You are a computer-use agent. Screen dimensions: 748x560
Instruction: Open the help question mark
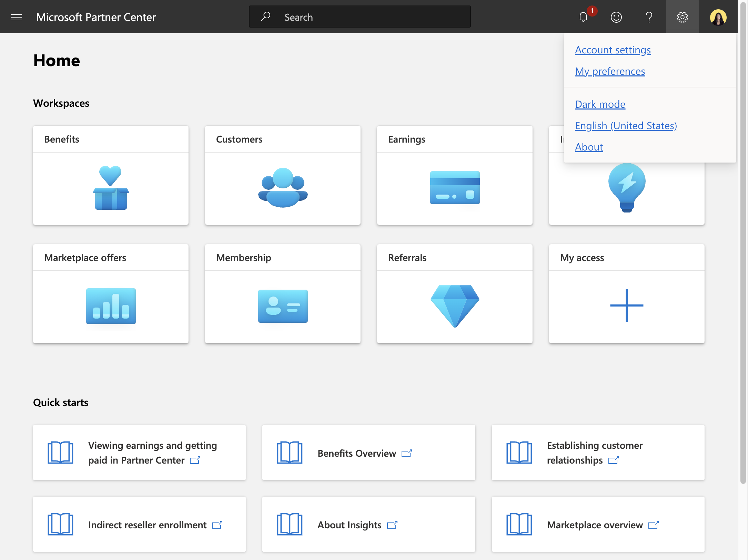click(649, 17)
